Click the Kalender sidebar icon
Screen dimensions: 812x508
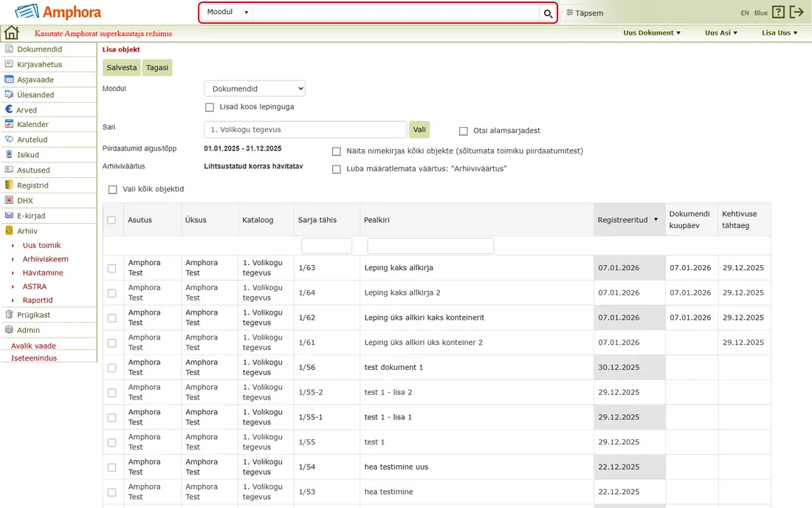coord(9,124)
